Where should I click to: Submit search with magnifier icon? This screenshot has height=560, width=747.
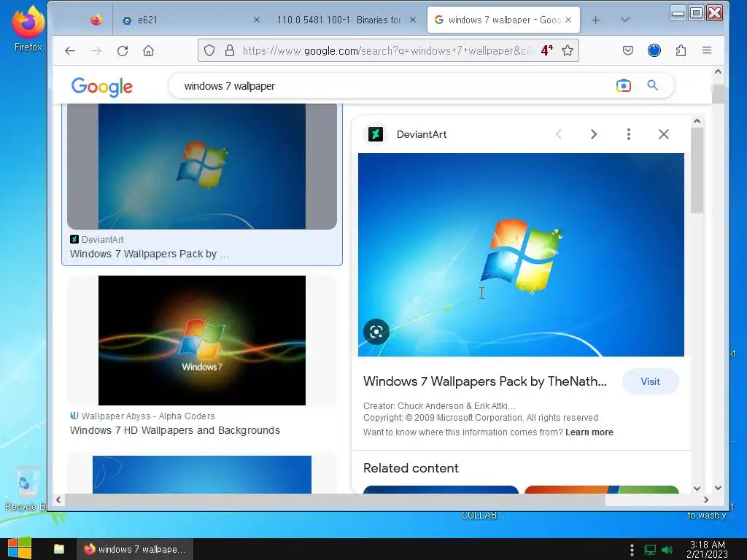point(653,86)
